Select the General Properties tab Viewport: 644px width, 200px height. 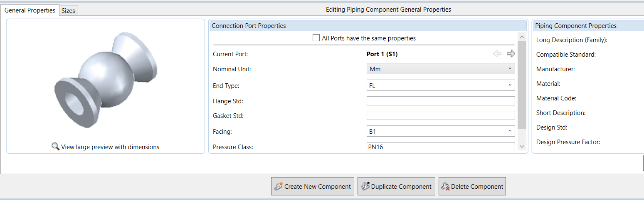pyautogui.click(x=30, y=10)
